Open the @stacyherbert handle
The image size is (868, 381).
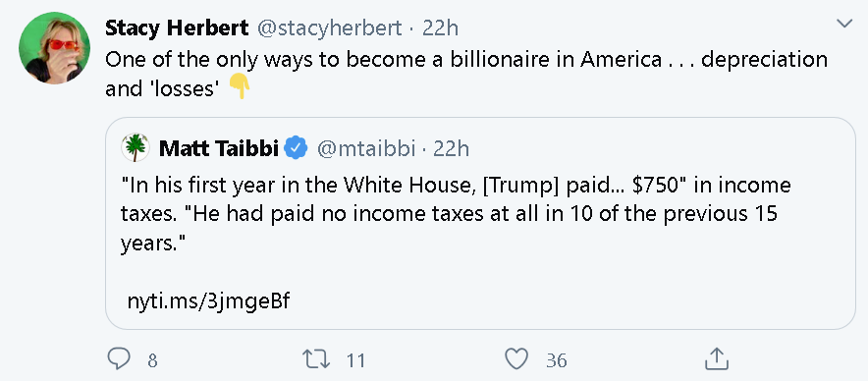[x=330, y=28]
